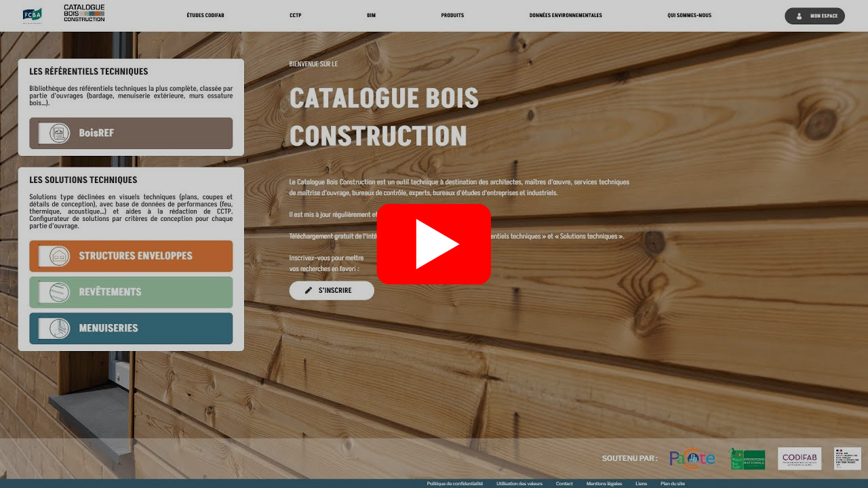This screenshot has height=488, width=868.
Task: Click the Revêtements round icon
Action: click(x=60, y=292)
